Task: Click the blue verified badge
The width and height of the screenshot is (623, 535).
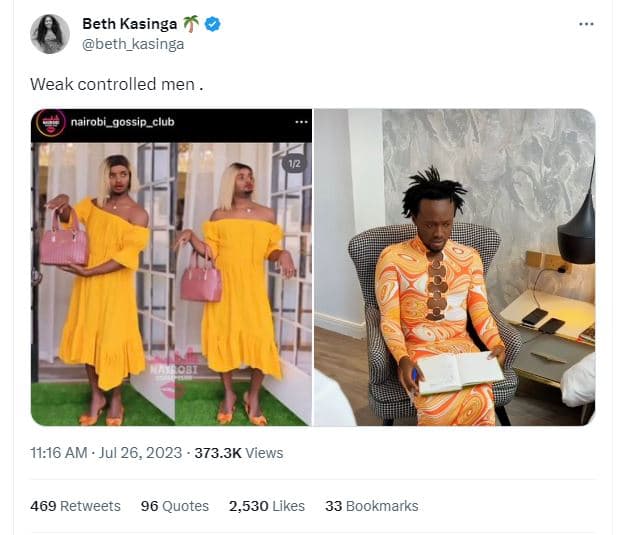Action: (213, 24)
